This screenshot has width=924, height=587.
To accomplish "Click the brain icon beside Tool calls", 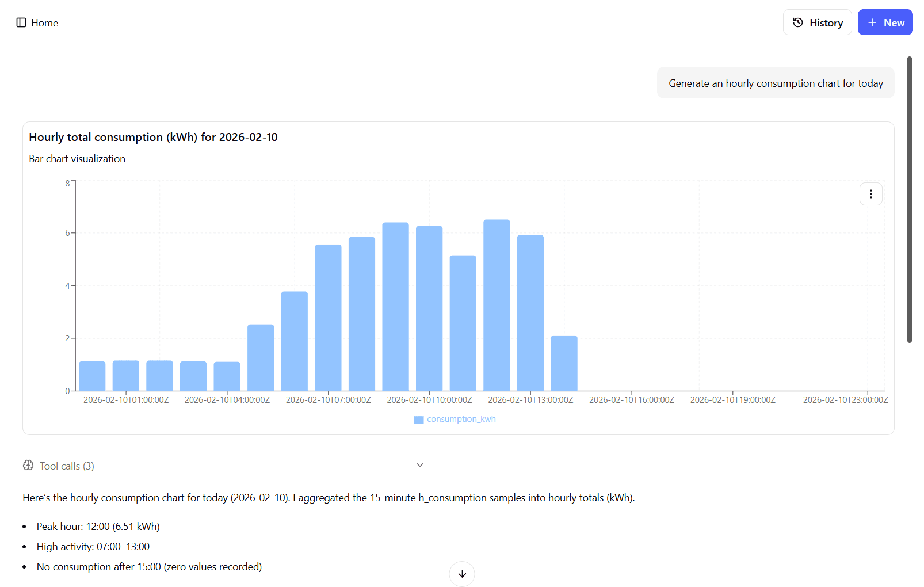I will [x=28, y=466].
